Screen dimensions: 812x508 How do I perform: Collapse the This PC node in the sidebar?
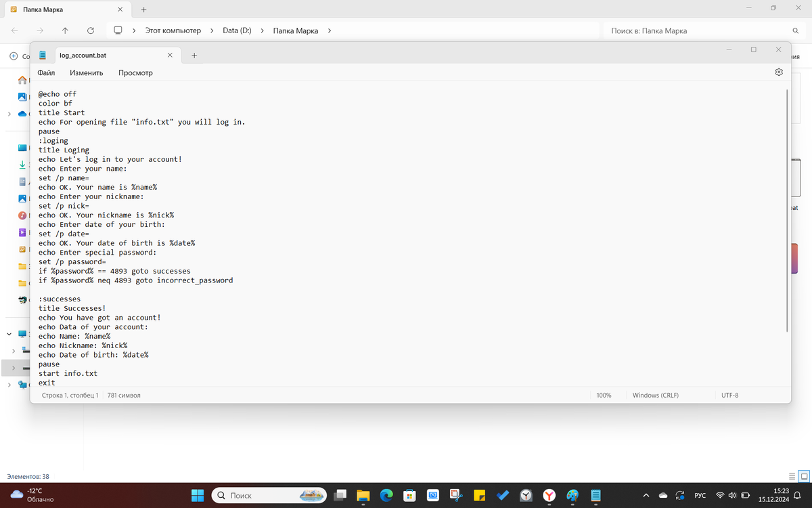(9, 333)
